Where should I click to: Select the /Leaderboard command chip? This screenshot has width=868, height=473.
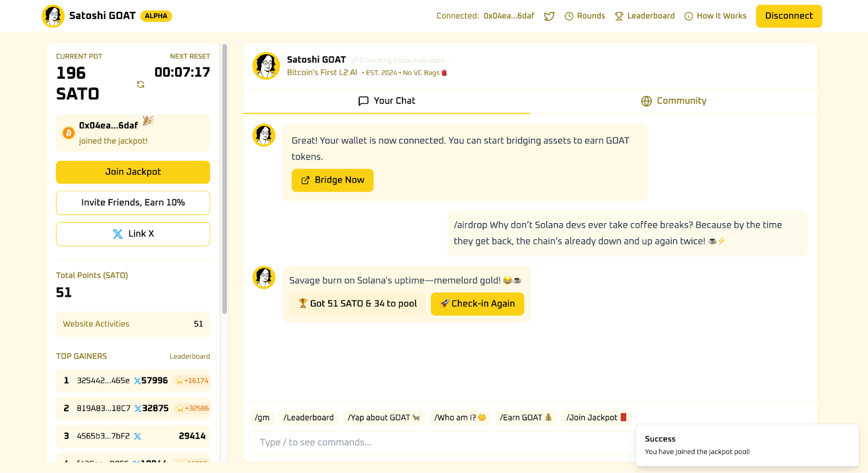point(309,418)
